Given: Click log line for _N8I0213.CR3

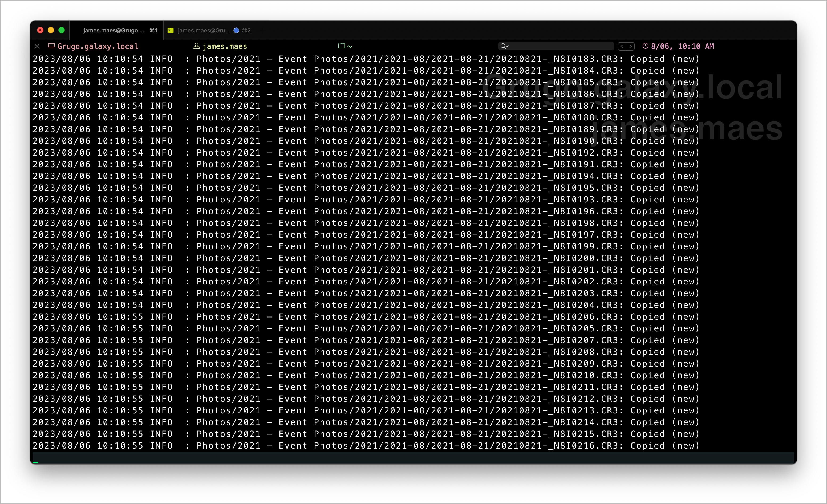Looking at the screenshot, I should tap(366, 411).
